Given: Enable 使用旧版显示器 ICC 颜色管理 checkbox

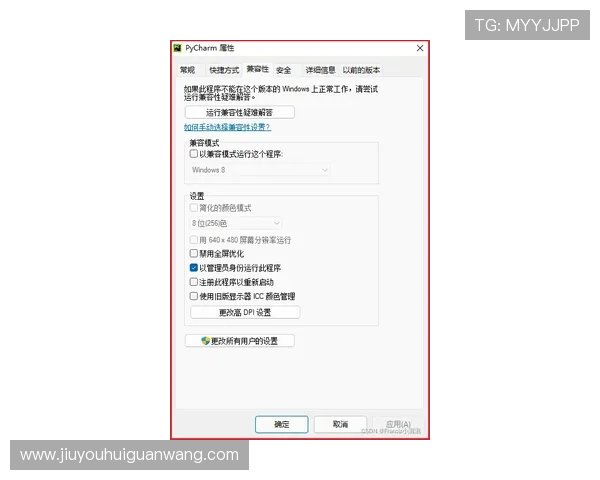Looking at the screenshot, I should tap(194, 296).
